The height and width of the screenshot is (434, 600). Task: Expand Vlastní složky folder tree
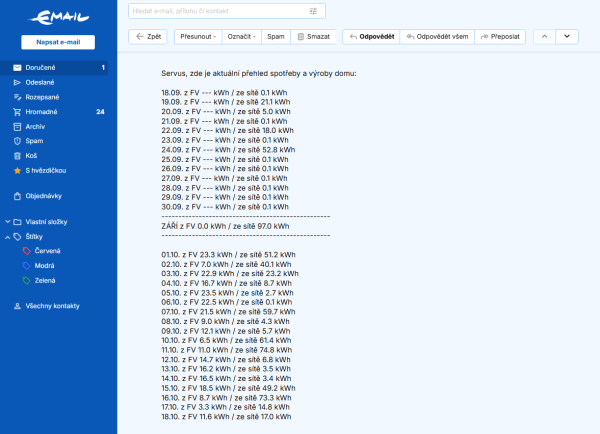pos(7,222)
